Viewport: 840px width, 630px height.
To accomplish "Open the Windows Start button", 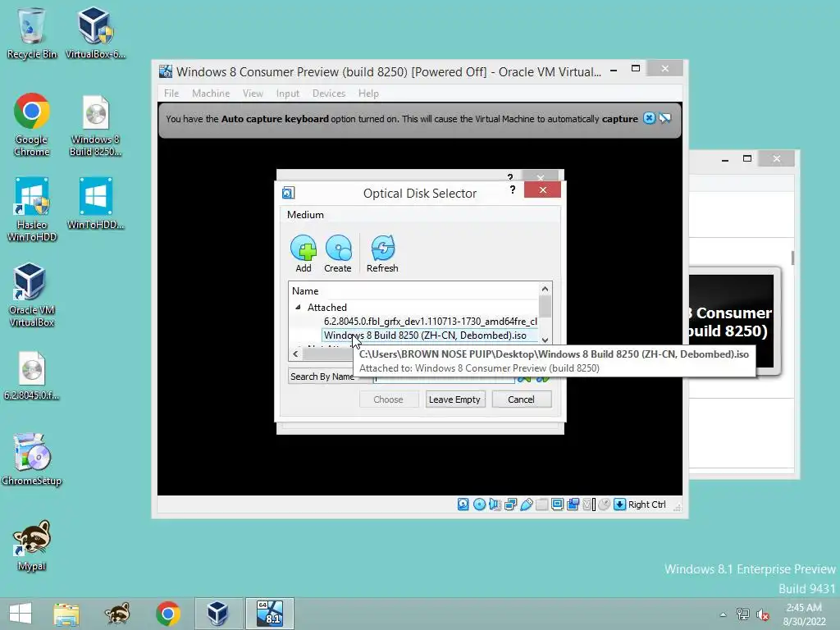I will (x=21, y=614).
